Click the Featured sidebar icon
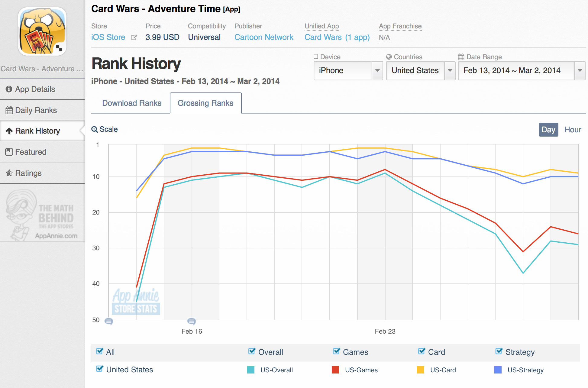The height and width of the screenshot is (388, 588). [x=9, y=152]
